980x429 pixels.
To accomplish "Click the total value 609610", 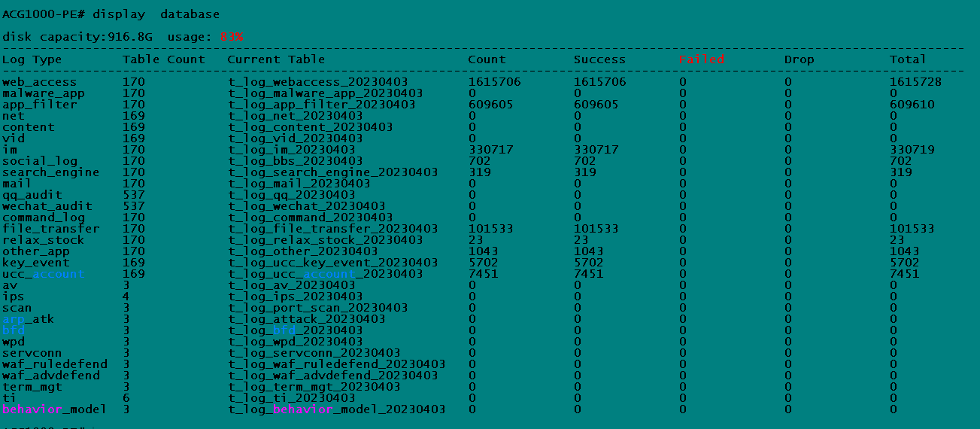I will coord(912,105).
